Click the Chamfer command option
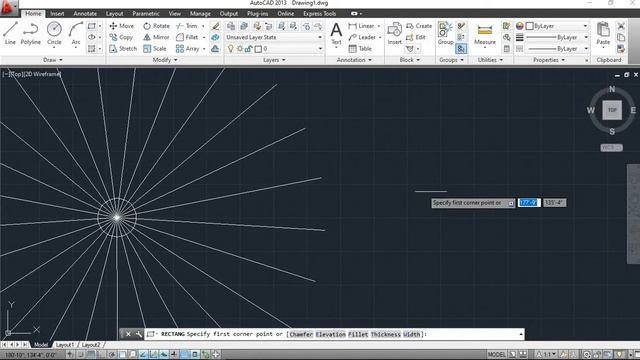This screenshot has height=360, width=640. (x=301, y=334)
